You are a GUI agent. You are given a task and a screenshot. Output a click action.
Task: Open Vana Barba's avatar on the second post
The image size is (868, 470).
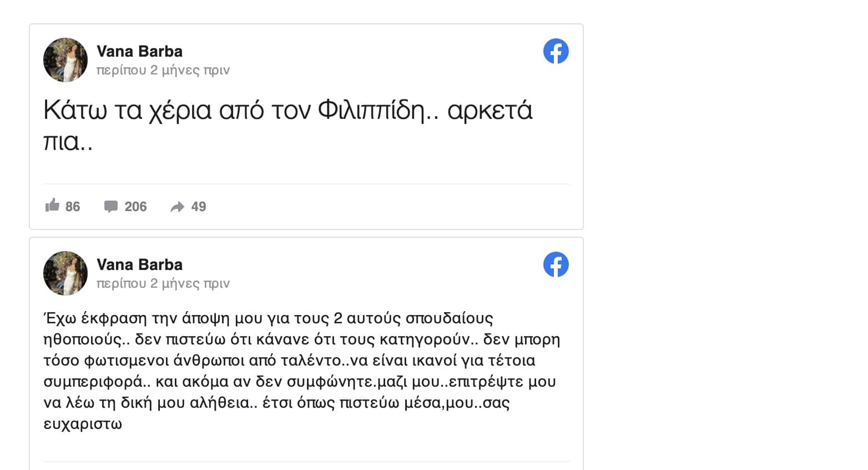(65, 273)
